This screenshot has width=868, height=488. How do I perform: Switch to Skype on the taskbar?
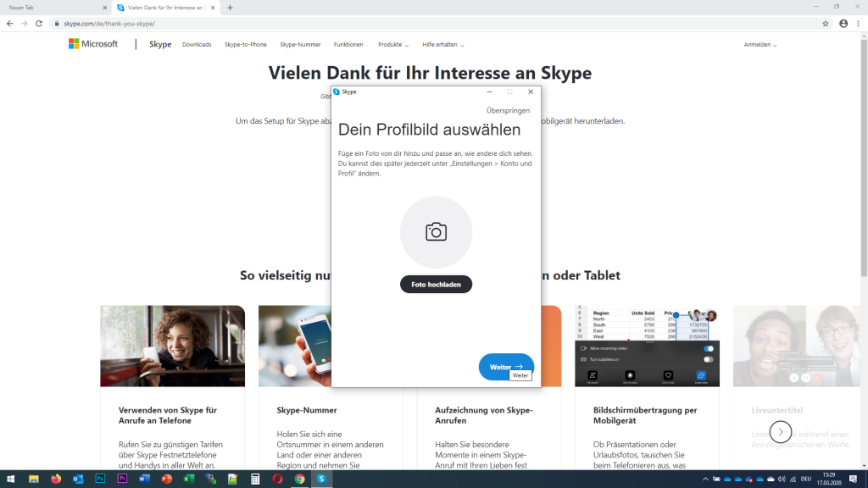[x=321, y=480]
